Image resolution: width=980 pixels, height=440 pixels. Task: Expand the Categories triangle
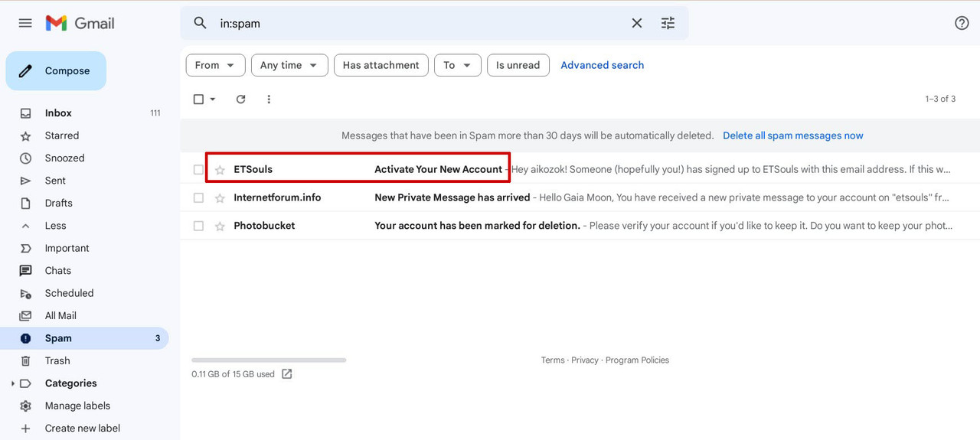(x=12, y=383)
